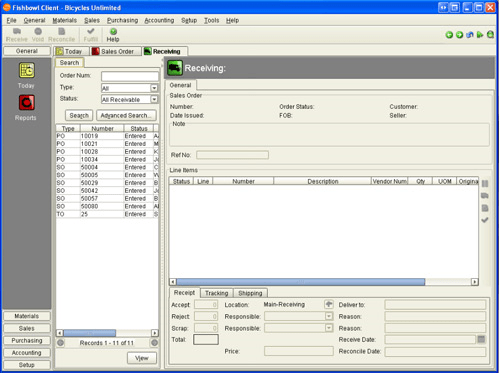500x373 pixels.
Task: Click the location picker icon beside Main-Receiving
Action: pyautogui.click(x=329, y=304)
